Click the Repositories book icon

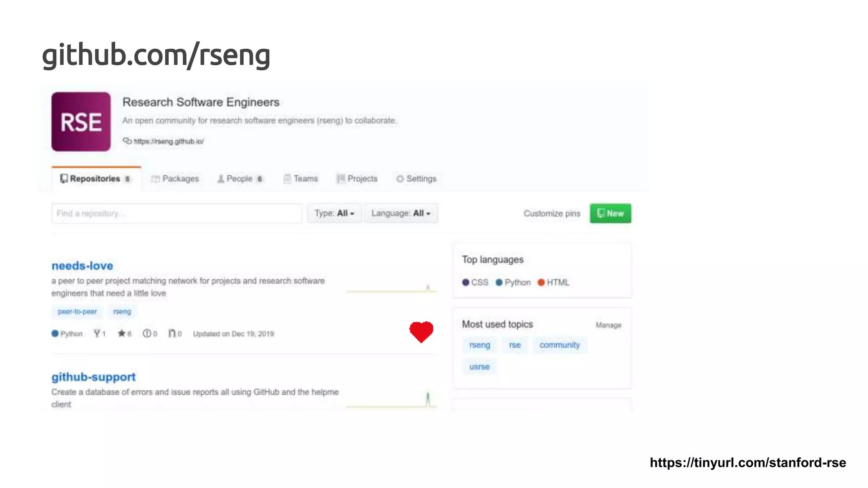click(x=64, y=179)
